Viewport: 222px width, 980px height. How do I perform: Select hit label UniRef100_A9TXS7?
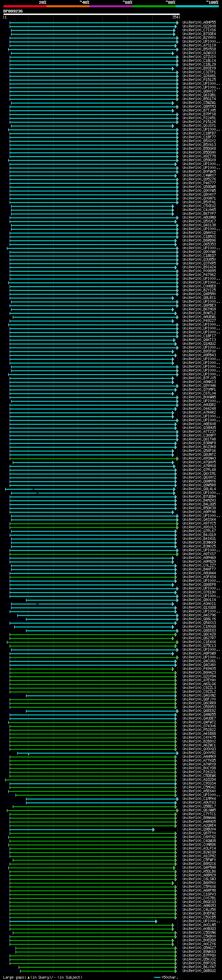(199, 554)
